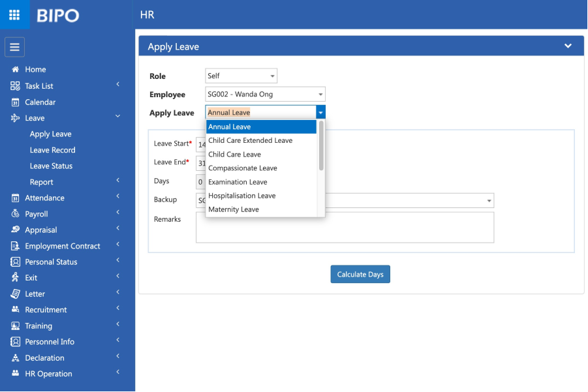This screenshot has height=392, width=588.
Task: Click the Attendance calendar icon
Action: click(15, 198)
